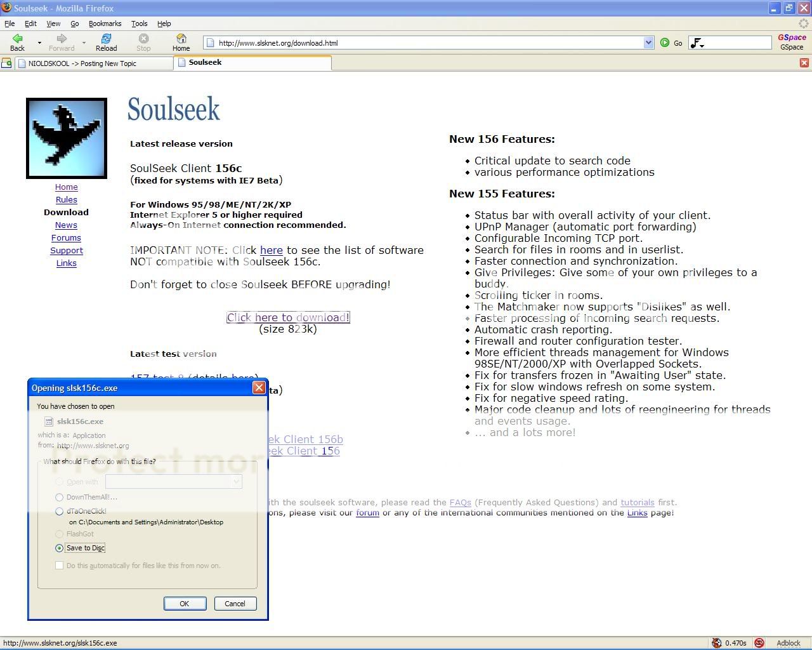Open the Bookmarks menu

coord(105,23)
